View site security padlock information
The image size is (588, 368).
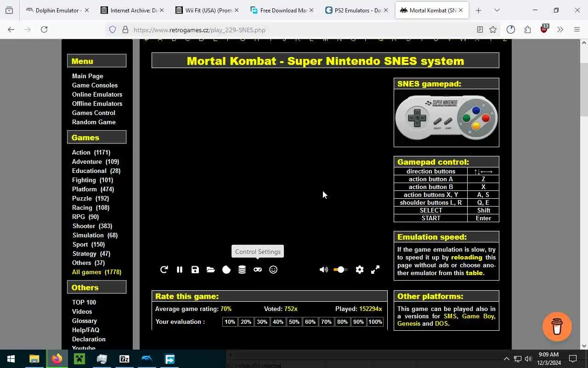tap(125, 29)
